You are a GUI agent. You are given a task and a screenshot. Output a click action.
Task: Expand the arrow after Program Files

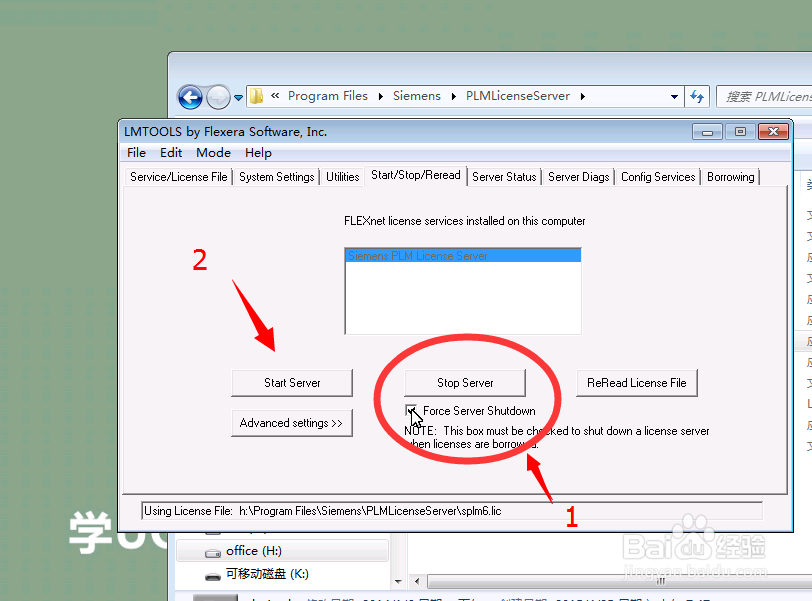pos(381,96)
